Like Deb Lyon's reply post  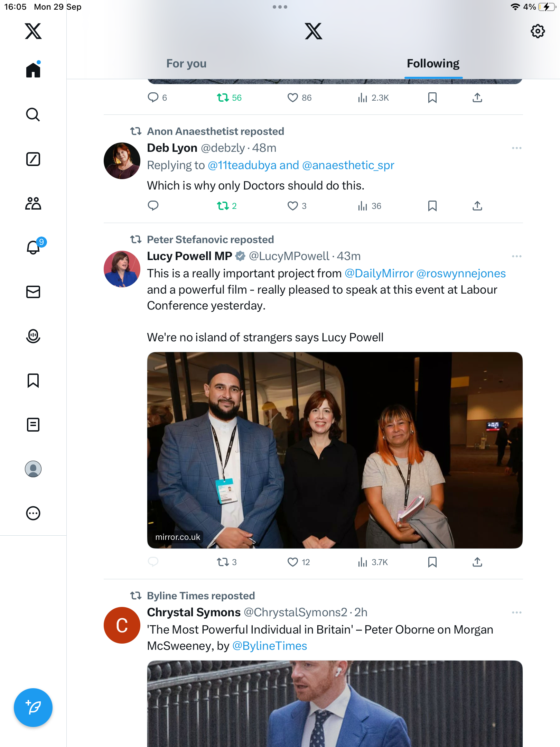pyautogui.click(x=293, y=206)
